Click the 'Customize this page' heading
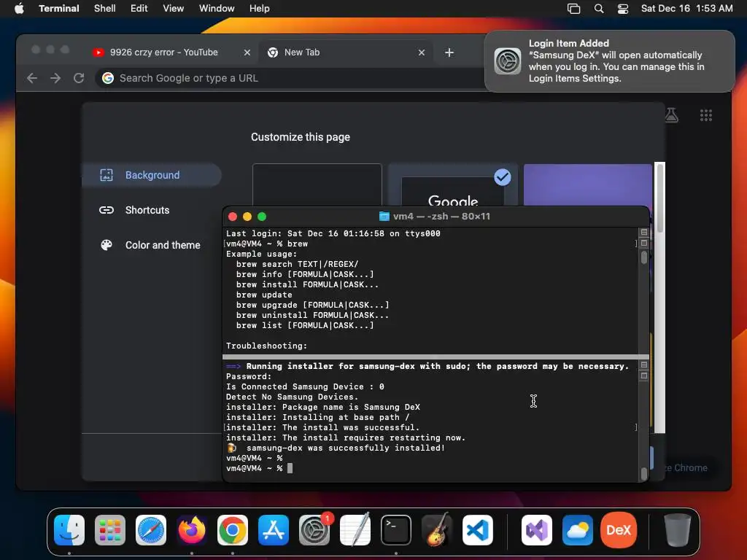The height and width of the screenshot is (560, 747). pyautogui.click(x=301, y=137)
